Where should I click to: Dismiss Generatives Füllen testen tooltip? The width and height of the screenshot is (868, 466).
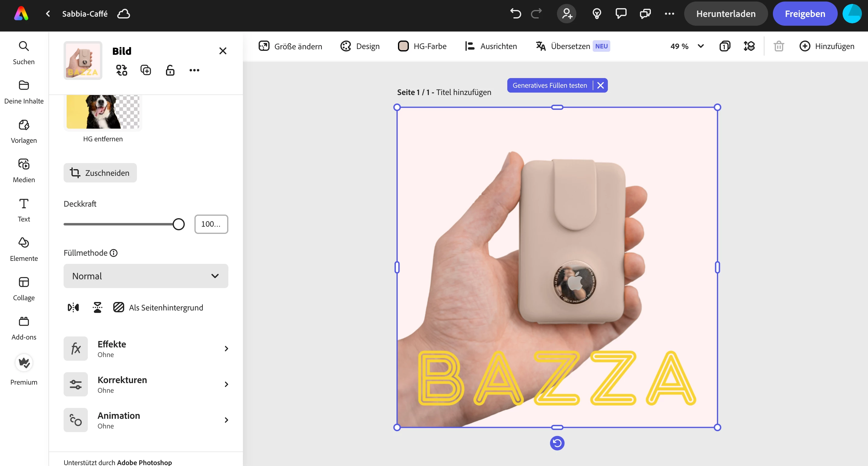(601, 85)
